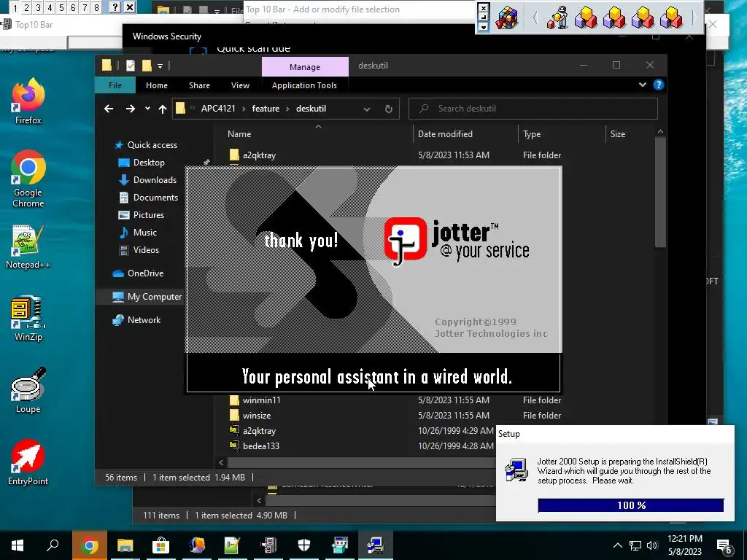This screenshot has height=560, width=747.
Task: Open the EntryPoint desktop shortcut
Action: 28,463
